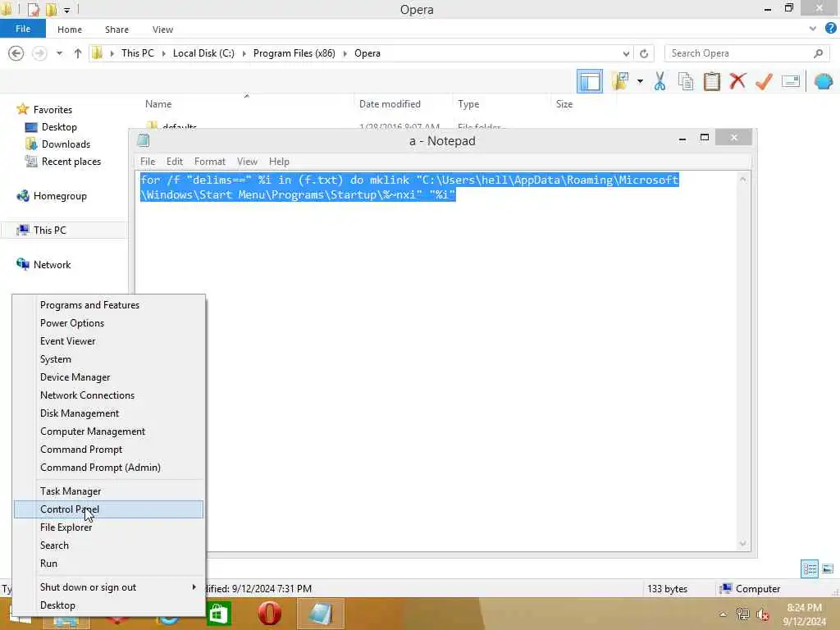Screen dimensions: 840x630
Task: Go up one folder level arrow
Action: (78, 53)
